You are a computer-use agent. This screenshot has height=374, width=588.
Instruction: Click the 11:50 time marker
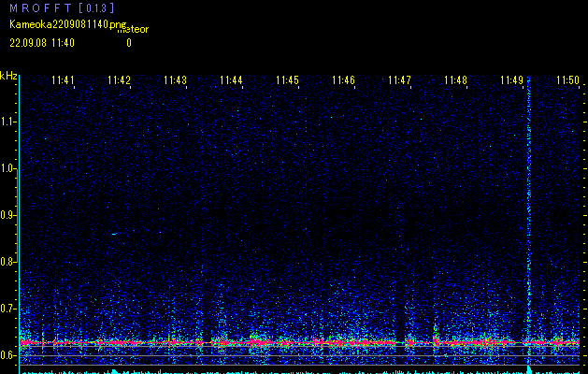point(567,80)
